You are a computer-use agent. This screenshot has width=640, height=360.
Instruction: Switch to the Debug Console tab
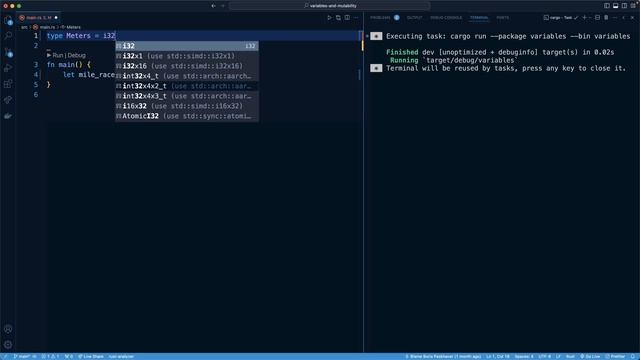pos(446,18)
